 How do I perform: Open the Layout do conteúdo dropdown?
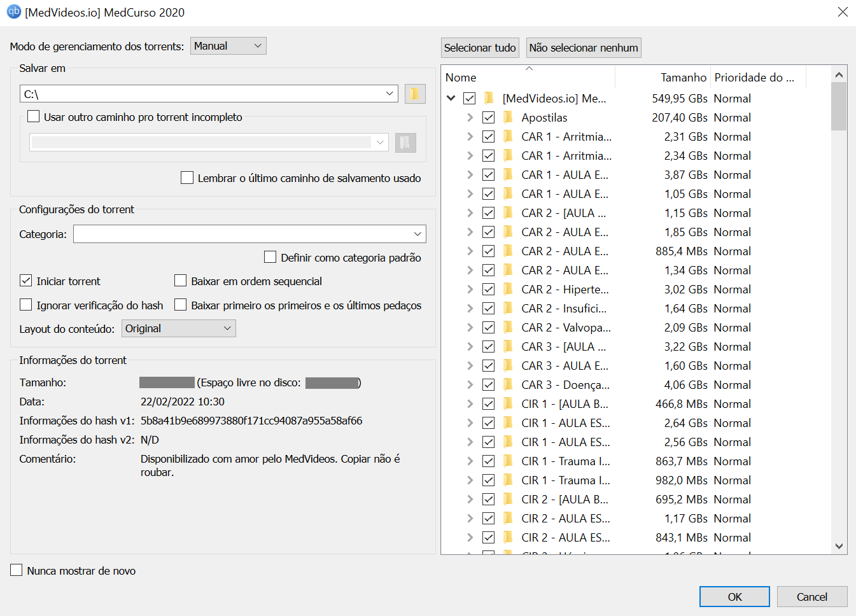click(x=178, y=328)
